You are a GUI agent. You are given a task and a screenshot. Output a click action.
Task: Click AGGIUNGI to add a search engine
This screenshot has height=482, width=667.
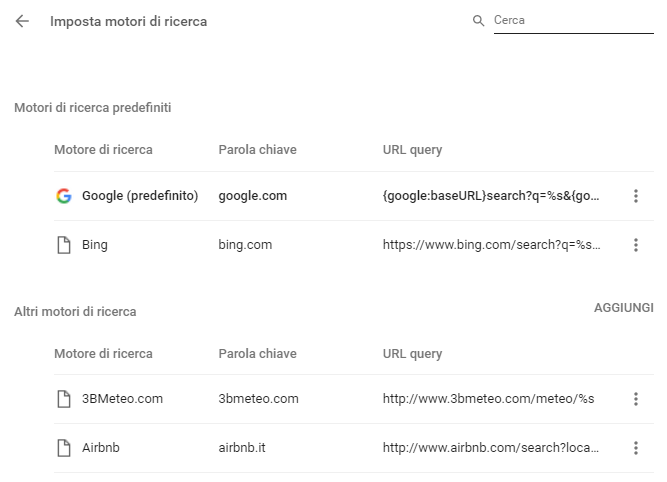[x=624, y=308]
